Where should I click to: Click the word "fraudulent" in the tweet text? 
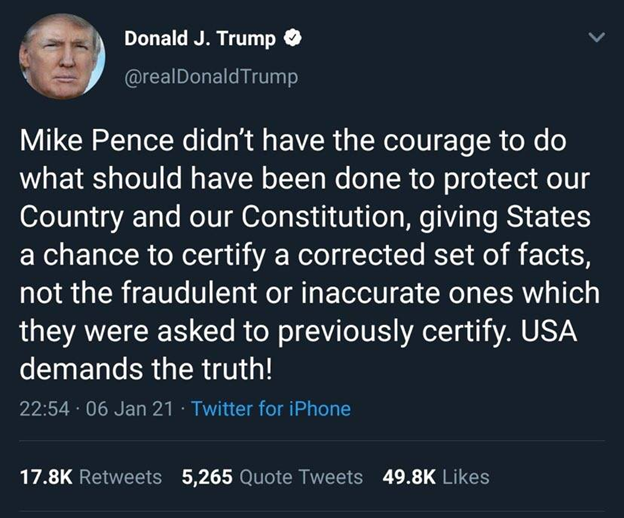click(189, 293)
